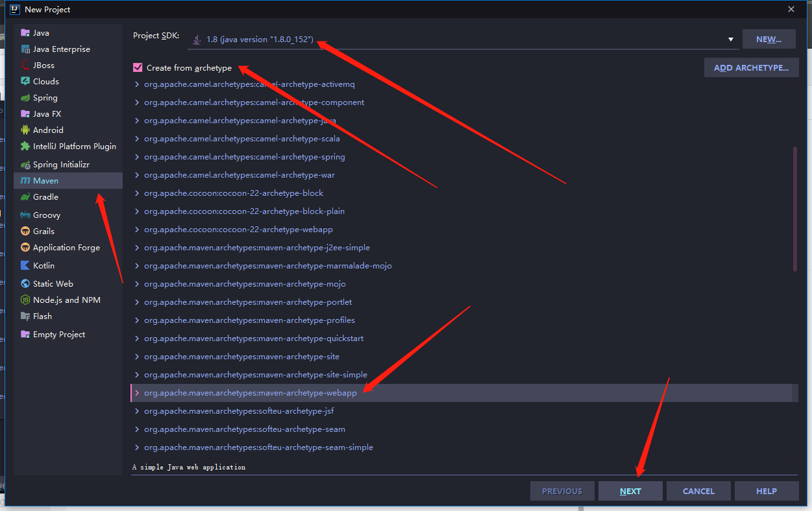
Task: Expand maven-archetype-quickstart chevron
Action: [x=137, y=339]
